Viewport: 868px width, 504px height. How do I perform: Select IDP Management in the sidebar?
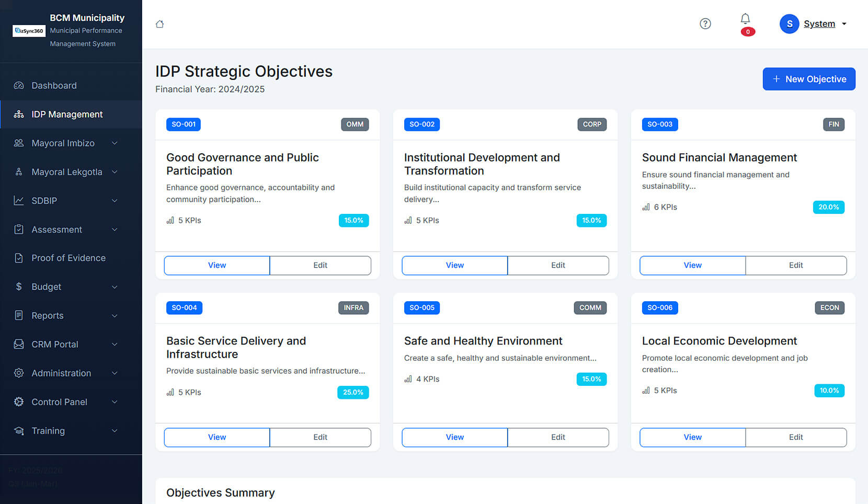point(67,114)
